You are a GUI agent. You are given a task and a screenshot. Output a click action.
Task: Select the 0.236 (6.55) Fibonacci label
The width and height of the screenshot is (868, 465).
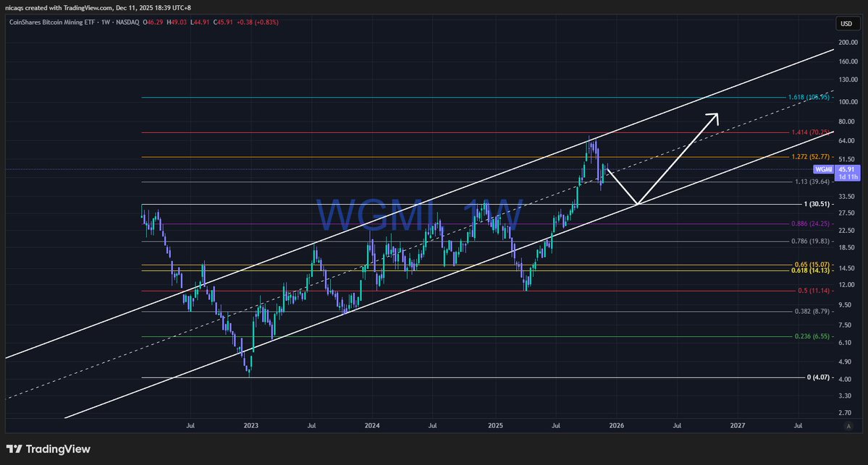(812, 336)
